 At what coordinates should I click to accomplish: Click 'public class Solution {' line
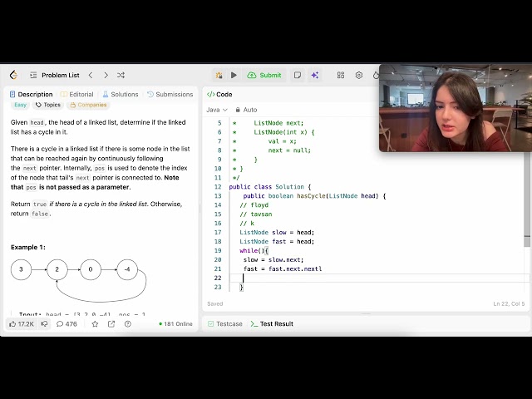[x=270, y=186]
